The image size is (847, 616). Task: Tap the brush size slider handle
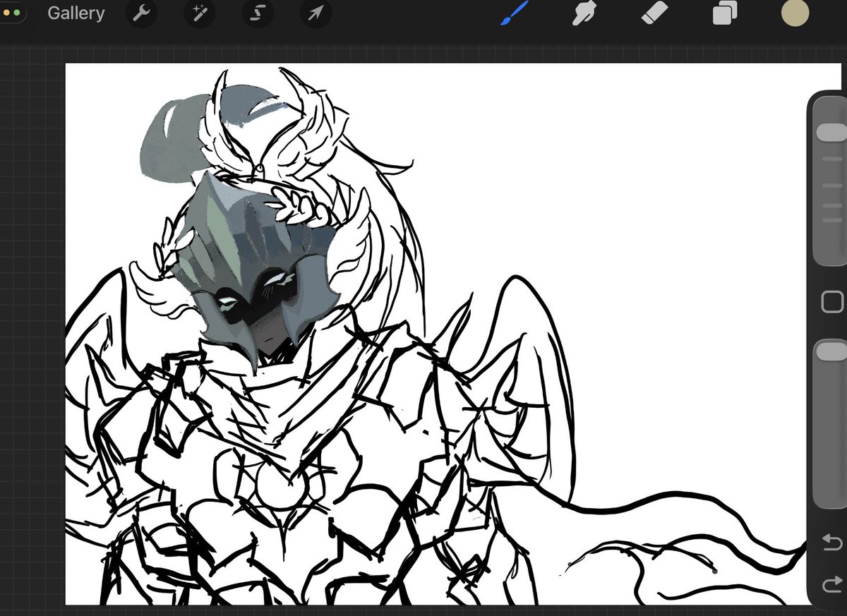831,132
